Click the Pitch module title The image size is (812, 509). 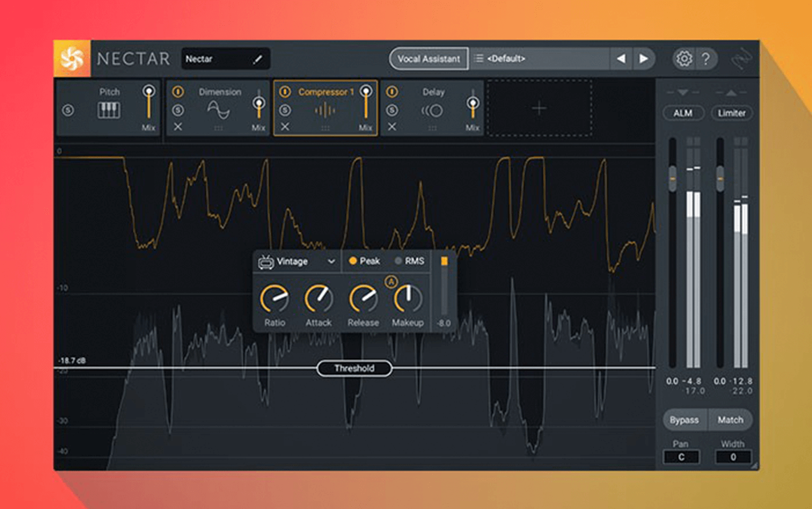[x=109, y=92]
